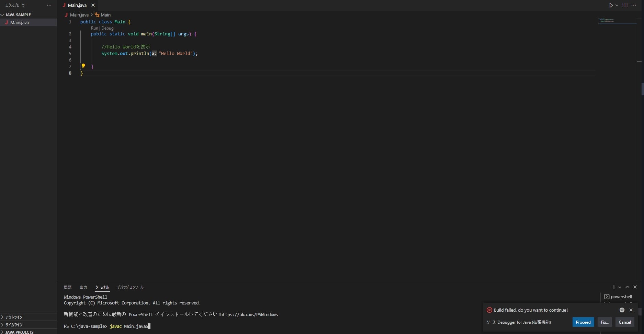The height and width of the screenshot is (334, 644).
Task: Expand the タイムライン section
Action: tap(29, 325)
